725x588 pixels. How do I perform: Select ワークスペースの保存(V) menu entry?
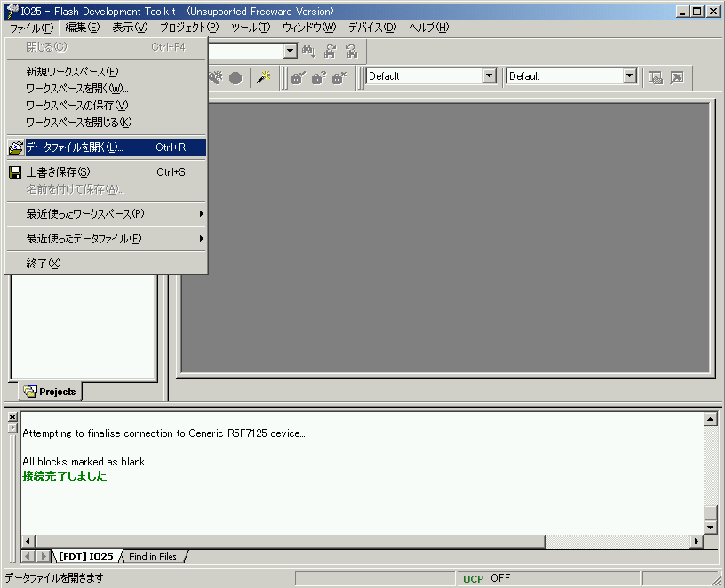coord(107,106)
